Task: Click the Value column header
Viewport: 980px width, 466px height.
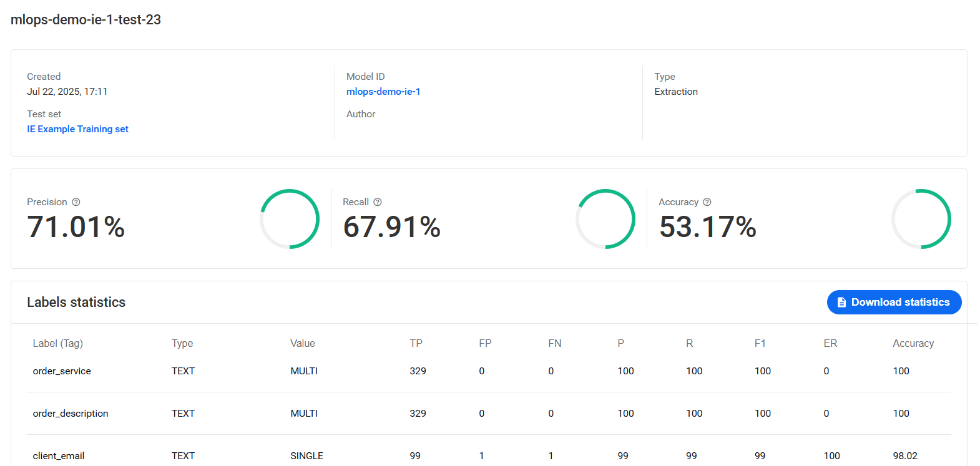Action: (x=303, y=344)
